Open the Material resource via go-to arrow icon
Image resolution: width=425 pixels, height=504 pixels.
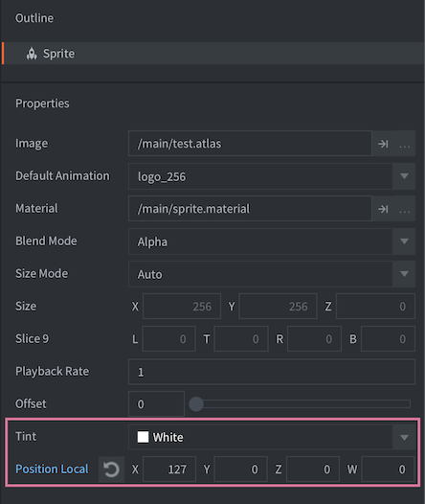383,209
